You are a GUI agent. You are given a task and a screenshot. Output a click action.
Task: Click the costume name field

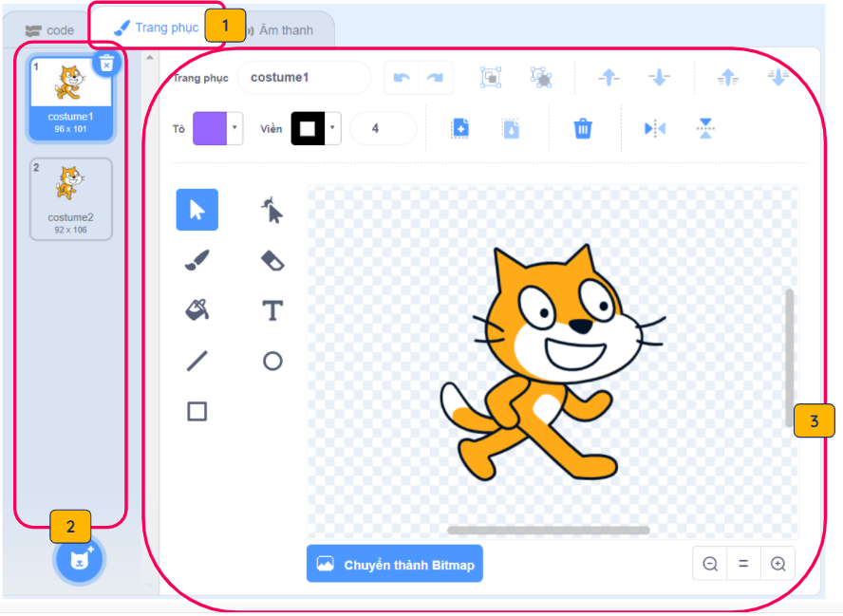click(304, 78)
